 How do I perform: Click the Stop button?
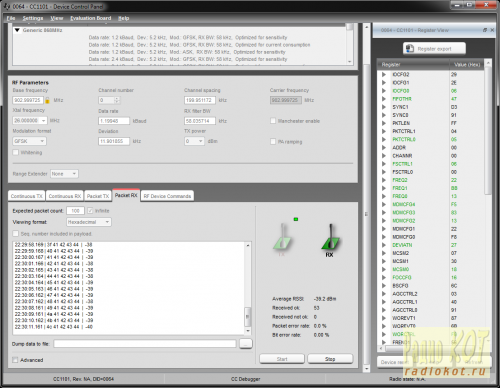coord(330,359)
